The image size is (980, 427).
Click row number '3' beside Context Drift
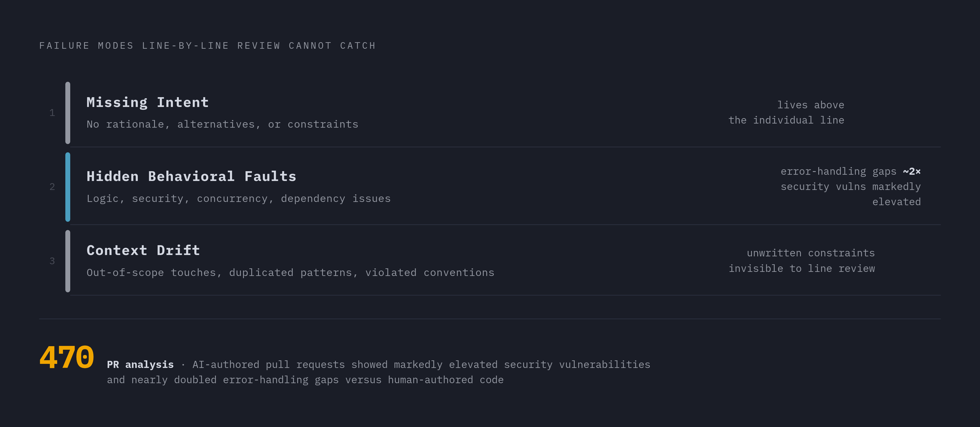(x=52, y=261)
